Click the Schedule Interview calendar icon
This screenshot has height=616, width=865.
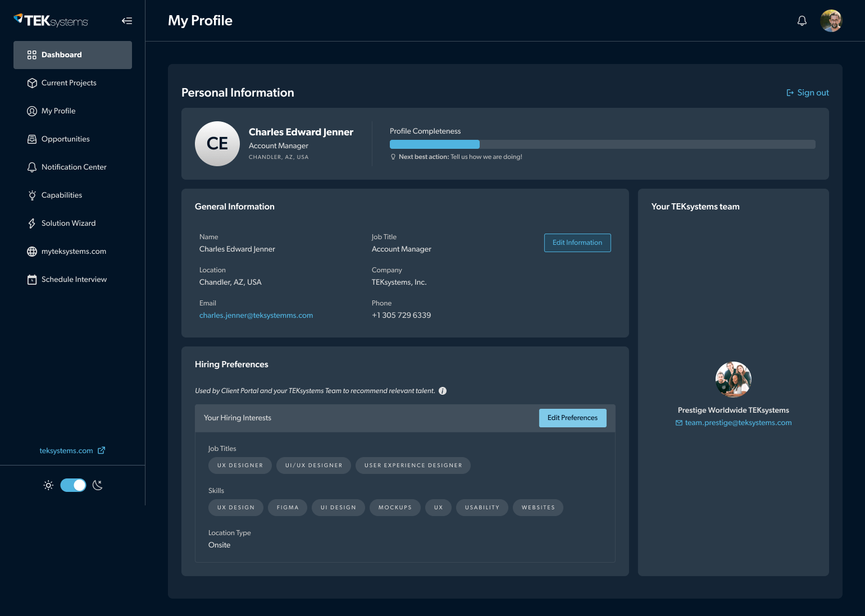coord(32,280)
